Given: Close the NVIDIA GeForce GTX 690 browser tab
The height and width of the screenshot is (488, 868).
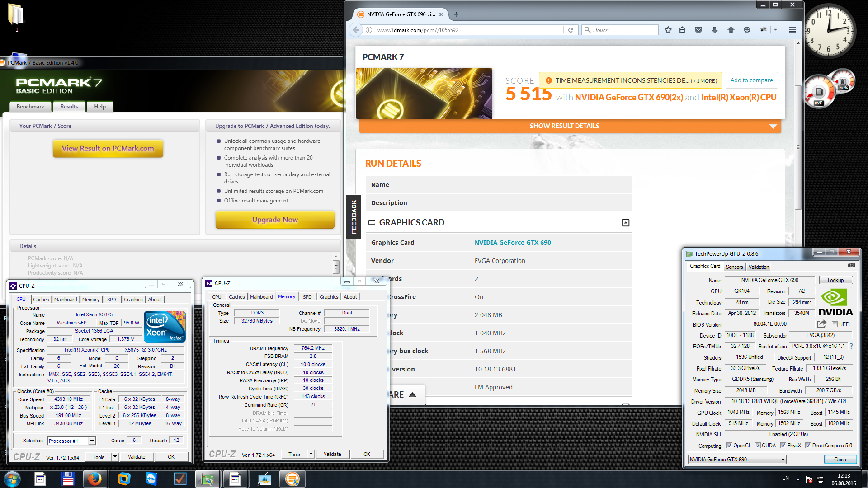Looking at the screenshot, I should 441,14.
